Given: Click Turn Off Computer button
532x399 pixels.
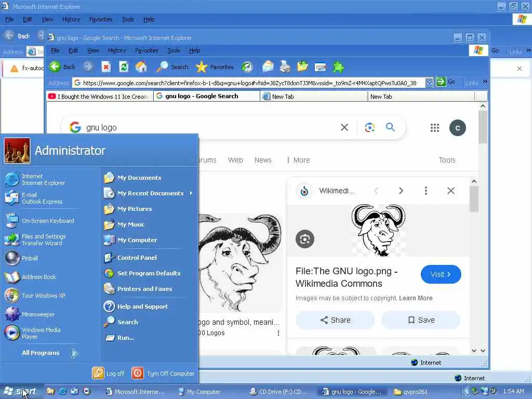Looking at the screenshot, I should pyautogui.click(x=163, y=373).
